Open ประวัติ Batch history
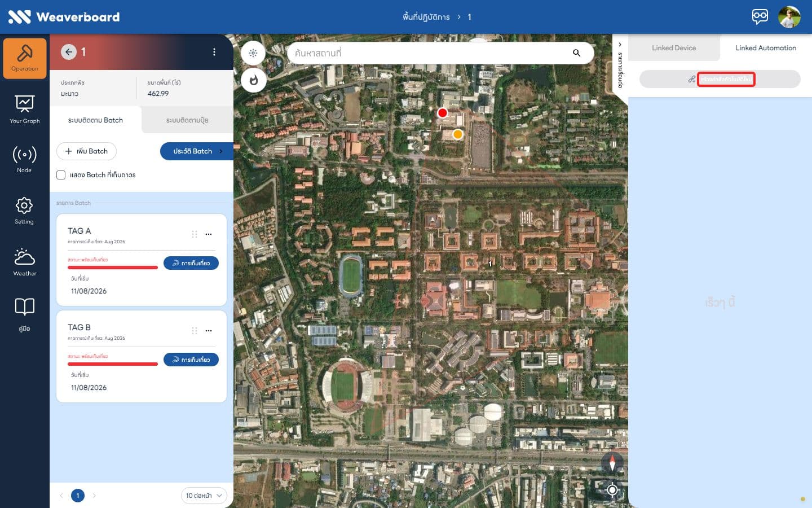Image resolution: width=812 pixels, height=508 pixels. pos(197,151)
